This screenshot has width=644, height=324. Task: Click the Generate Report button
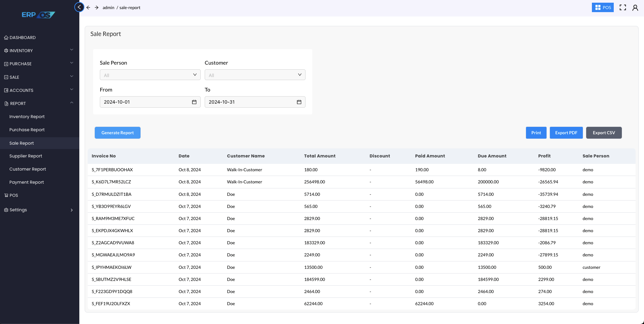[117, 133]
